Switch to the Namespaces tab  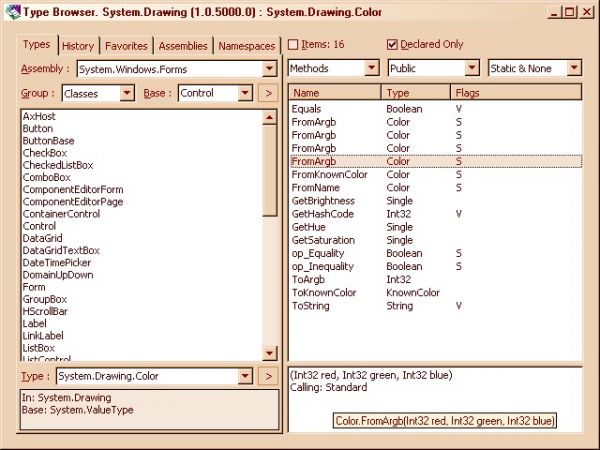pos(246,46)
